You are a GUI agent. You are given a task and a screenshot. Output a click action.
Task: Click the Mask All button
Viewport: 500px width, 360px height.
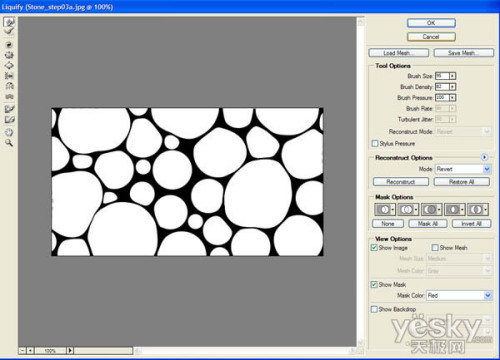(428, 224)
